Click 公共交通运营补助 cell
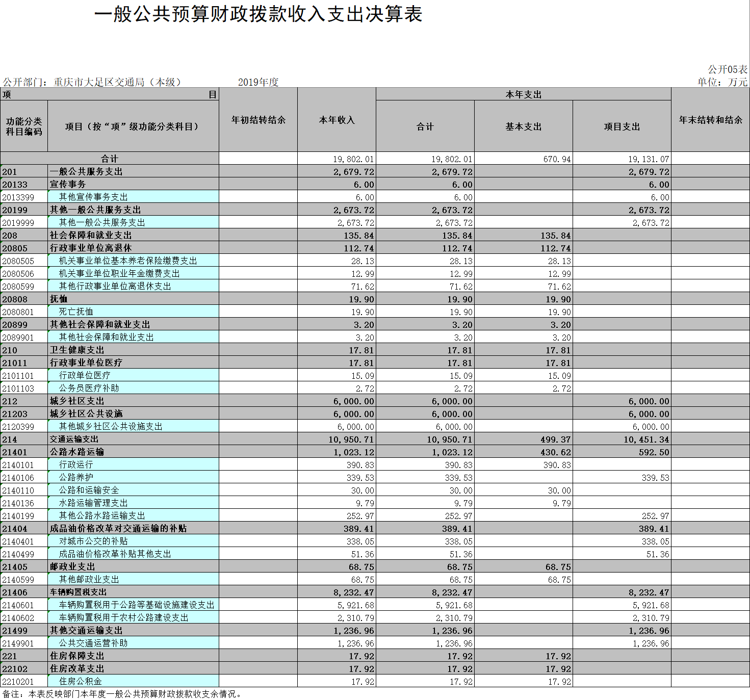The height and width of the screenshot is (700, 750). coord(134,643)
